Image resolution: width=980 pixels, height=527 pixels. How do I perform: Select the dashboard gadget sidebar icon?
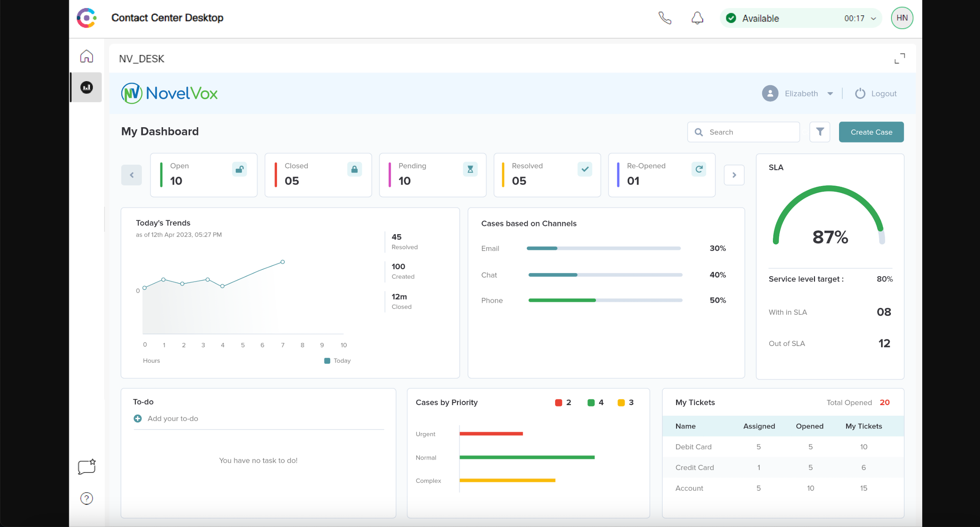click(x=86, y=87)
